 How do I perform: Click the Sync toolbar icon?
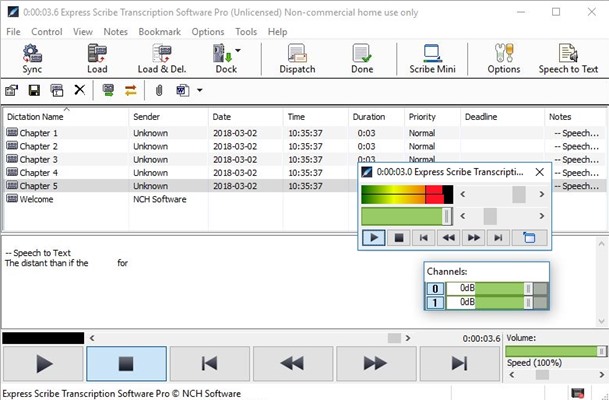(32, 59)
